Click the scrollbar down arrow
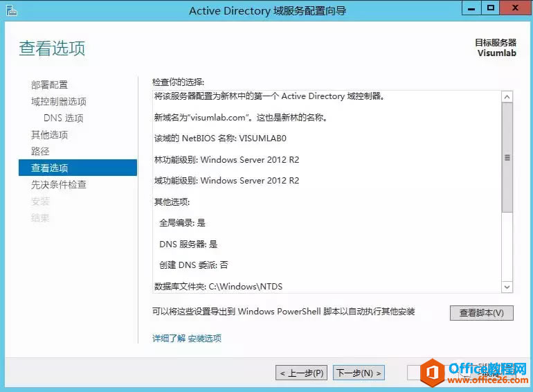 [x=507, y=287]
